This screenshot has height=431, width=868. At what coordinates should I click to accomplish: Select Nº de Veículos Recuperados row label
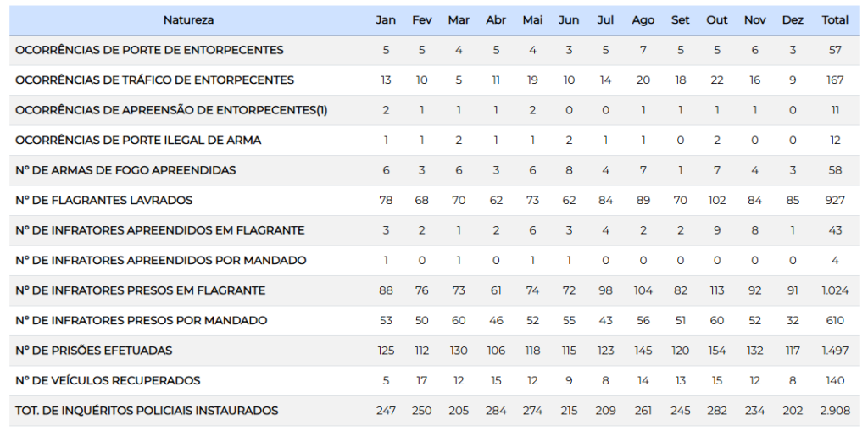pos(108,381)
